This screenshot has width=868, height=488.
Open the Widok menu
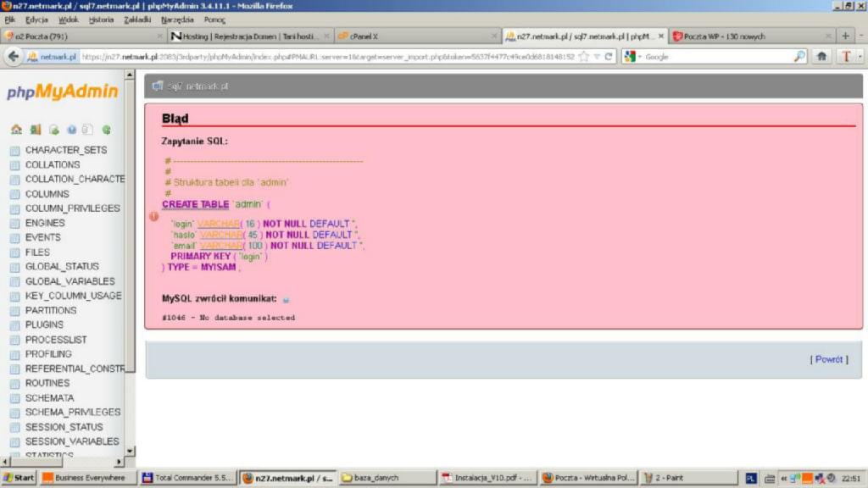click(x=68, y=20)
